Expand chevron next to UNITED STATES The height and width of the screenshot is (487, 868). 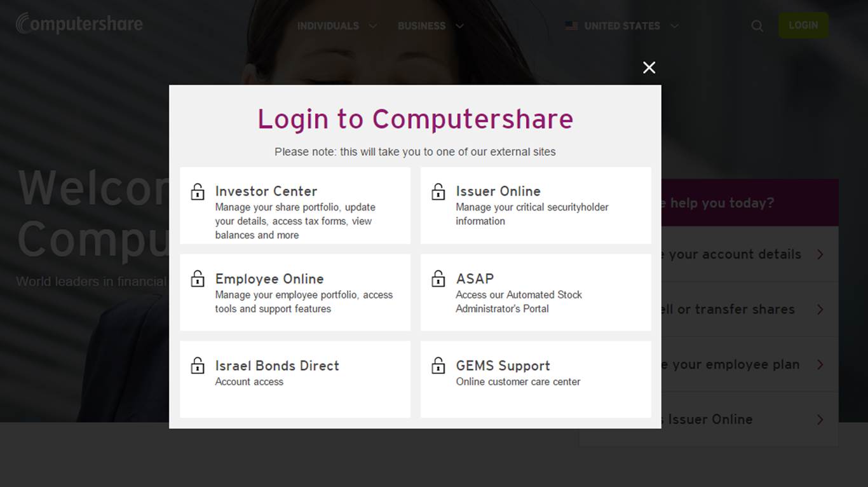[x=674, y=26]
